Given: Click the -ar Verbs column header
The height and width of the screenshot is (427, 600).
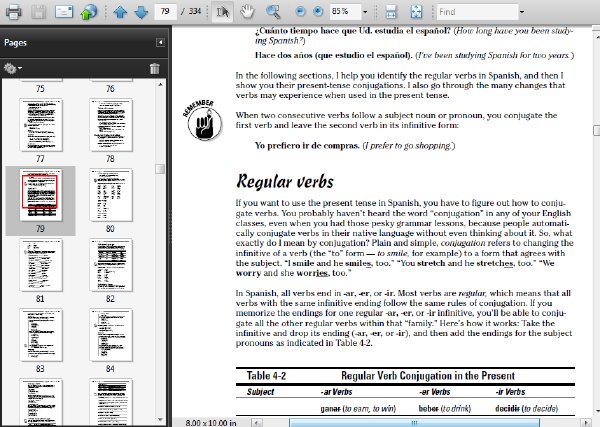Looking at the screenshot, I should 336,392.
